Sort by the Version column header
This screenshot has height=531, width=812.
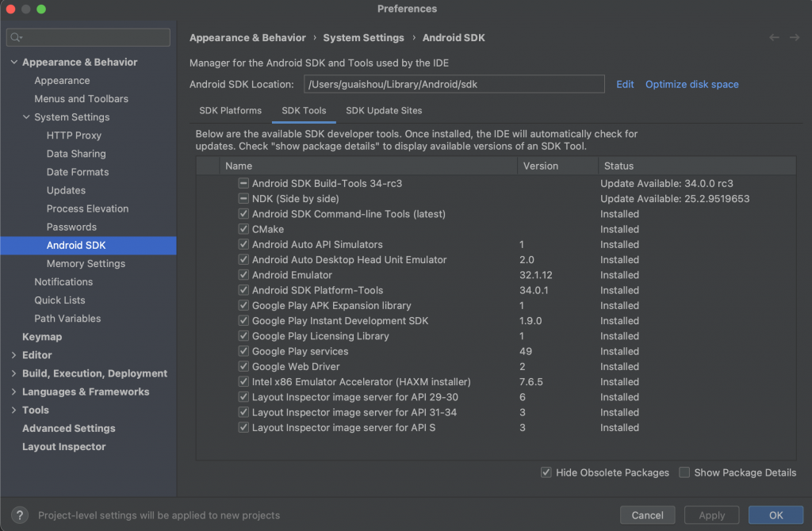(x=557, y=166)
